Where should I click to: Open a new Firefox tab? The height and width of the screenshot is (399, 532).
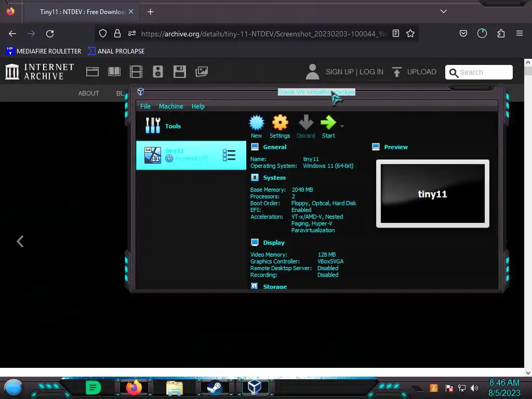(x=150, y=12)
